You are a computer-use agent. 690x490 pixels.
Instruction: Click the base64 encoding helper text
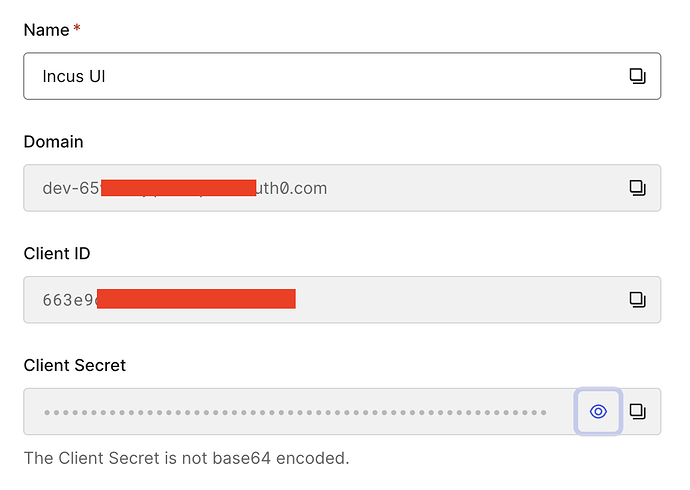tap(186, 459)
